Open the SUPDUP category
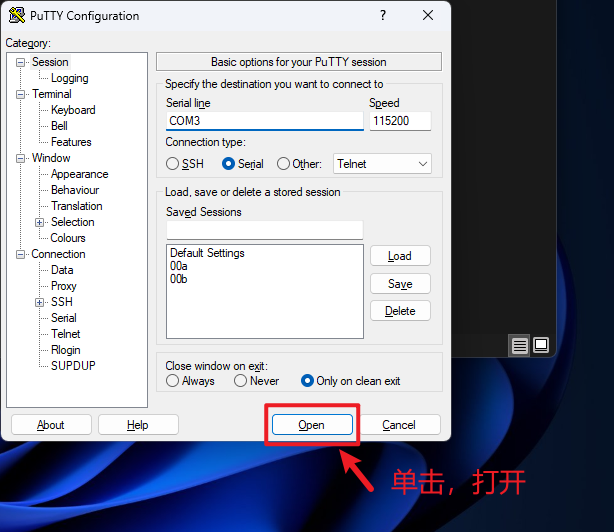The image size is (614, 532). coord(73,366)
